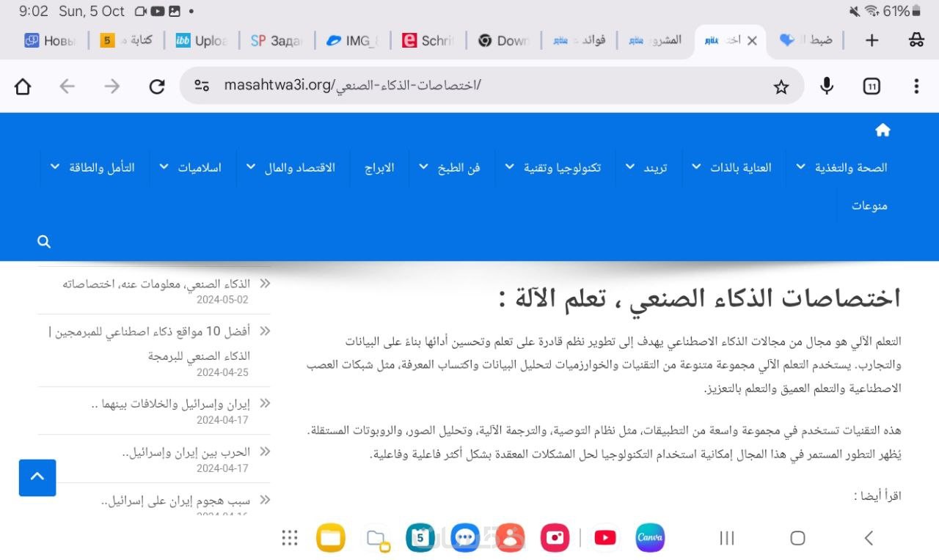
Task: Tap the blue scroll-to-top arrow button
Action: coord(37,478)
